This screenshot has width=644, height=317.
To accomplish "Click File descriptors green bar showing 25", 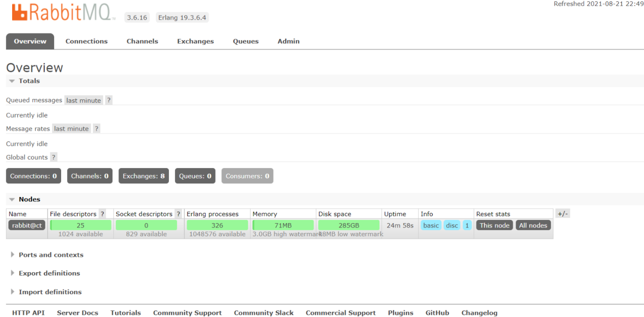I will pos(81,225).
